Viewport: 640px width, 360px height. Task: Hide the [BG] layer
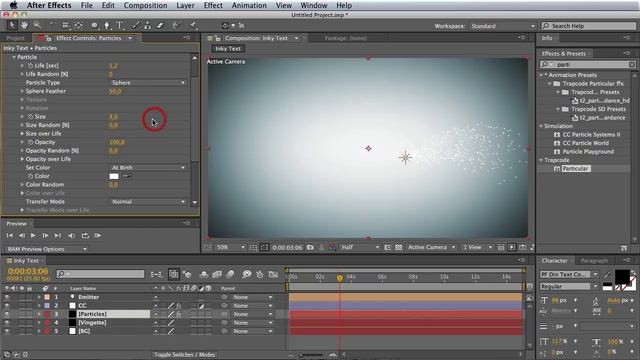7,331
